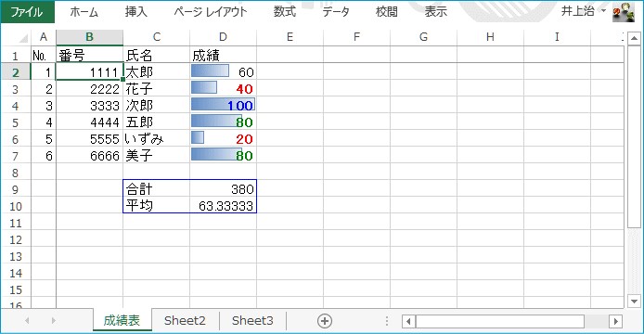Screen dimensions: 644x334
Task: Click the name cell 太郎
Action: coord(157,71)
